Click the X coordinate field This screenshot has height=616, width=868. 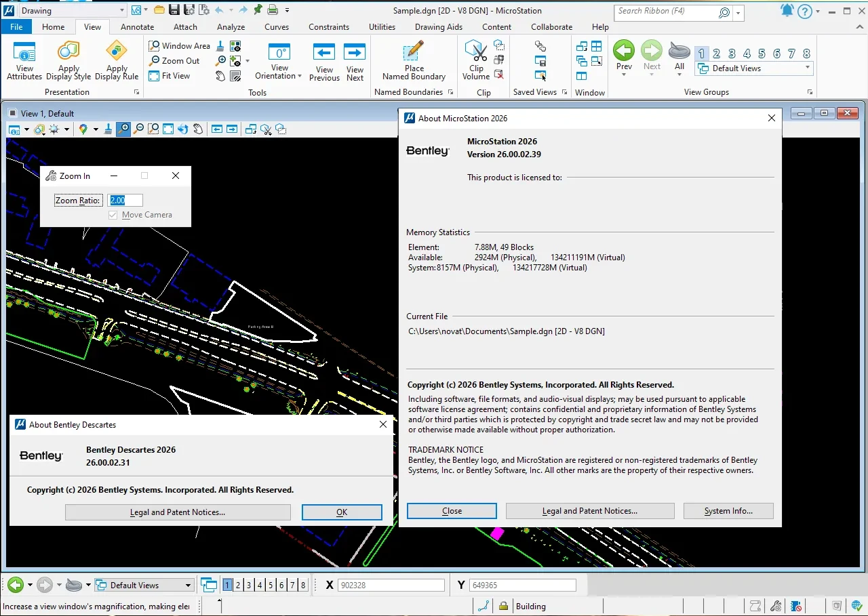[x=391, y=585]
